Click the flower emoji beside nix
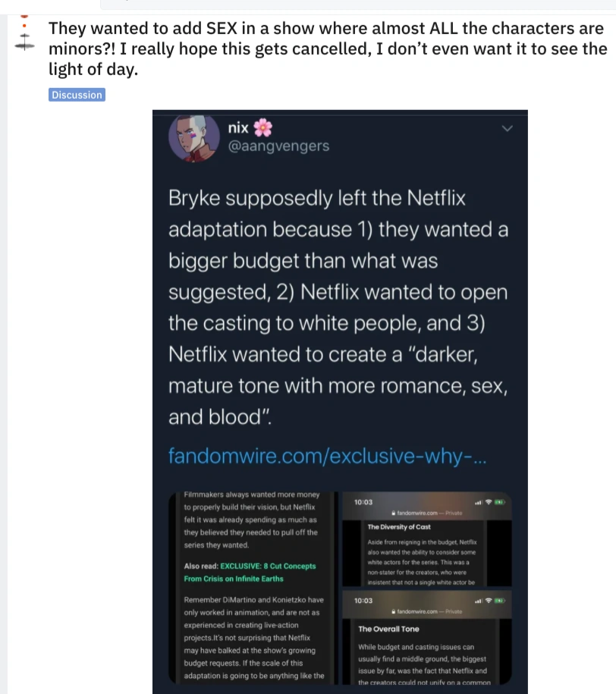The height and width of the screenshot is (694, 616). [x=262, y=127]
